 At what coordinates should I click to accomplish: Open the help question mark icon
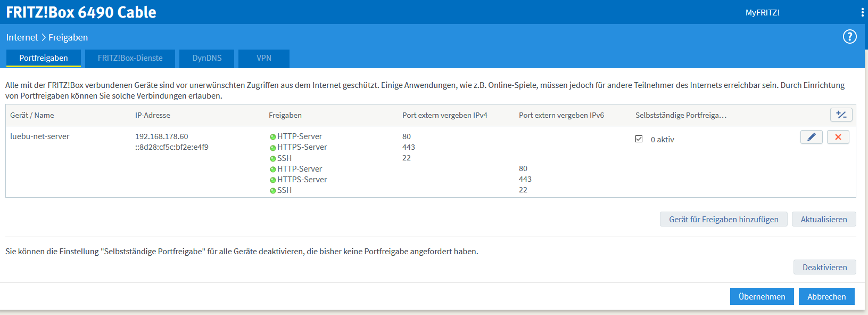(x=850, y=37)
